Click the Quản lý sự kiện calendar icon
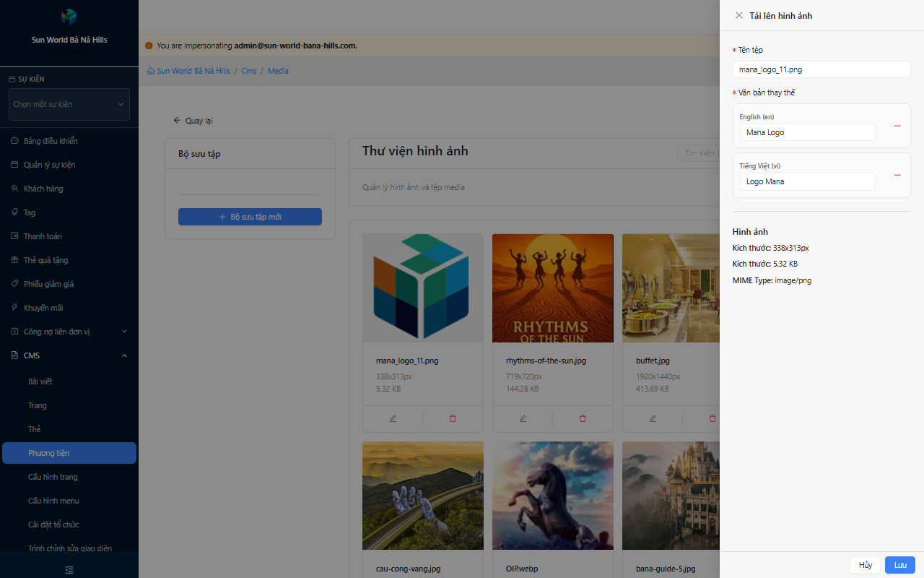 click(14, 165)
